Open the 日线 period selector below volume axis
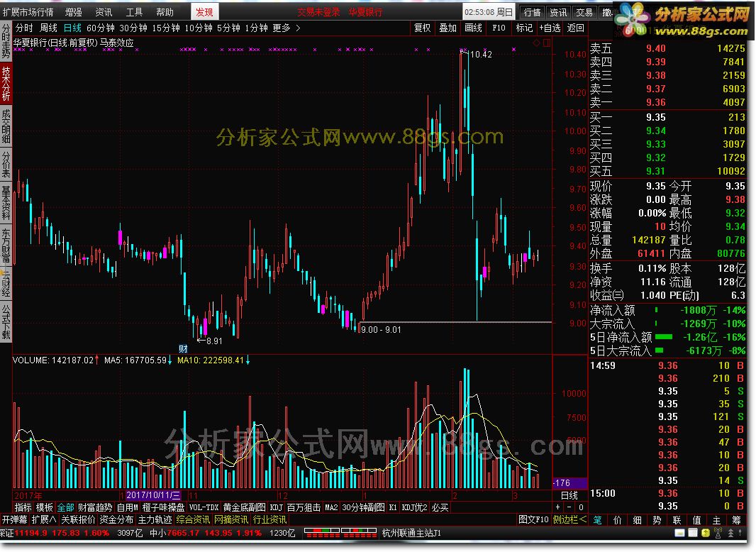The height and width of the screenshot is (552, 756). click(x=569, y=495)
